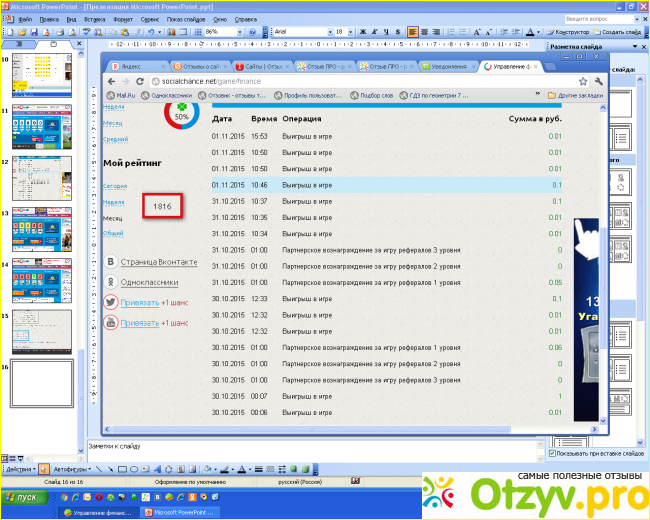This screenshot has height=520, width=650.
Task: Type a question in Введите вопрос field
Action: pyautogui.click(x=599, y=19)
